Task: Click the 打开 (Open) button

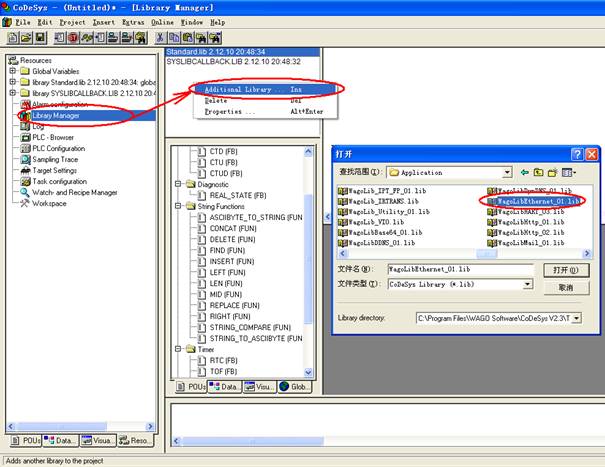Action: point(565,270)
